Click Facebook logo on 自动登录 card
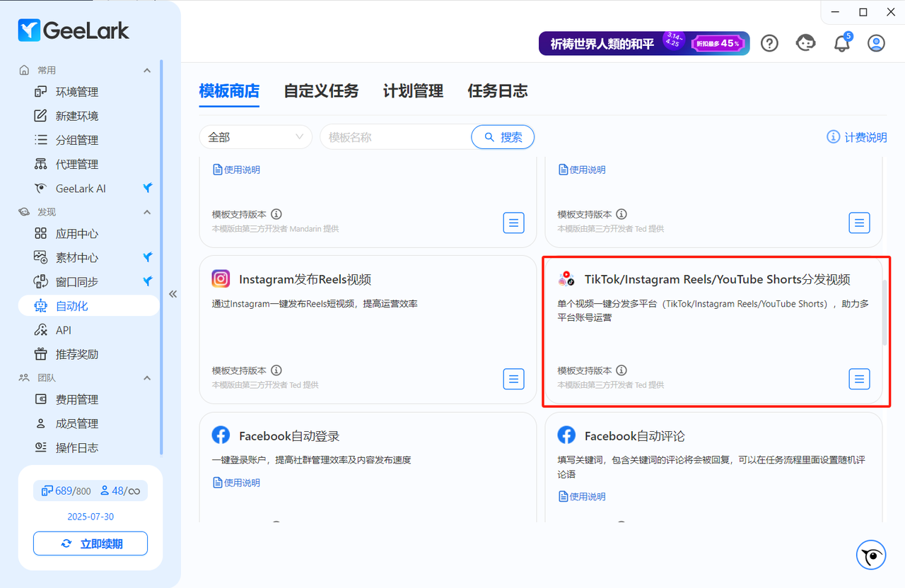 (x=221, y=435)
